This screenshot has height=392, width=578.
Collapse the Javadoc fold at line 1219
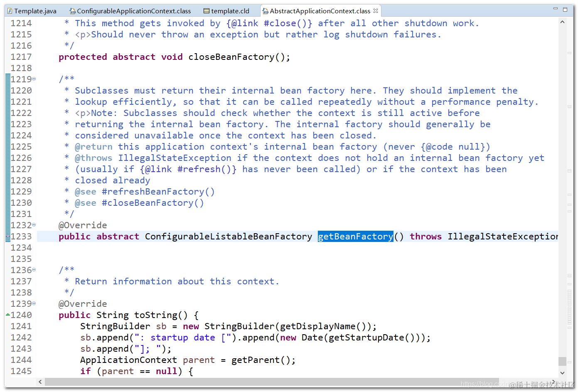click(34, 79)
